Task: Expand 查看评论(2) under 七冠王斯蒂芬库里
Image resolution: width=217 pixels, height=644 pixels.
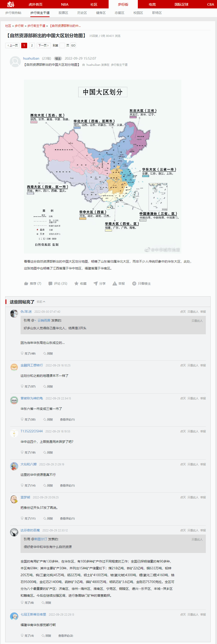Action: (66, 636)
